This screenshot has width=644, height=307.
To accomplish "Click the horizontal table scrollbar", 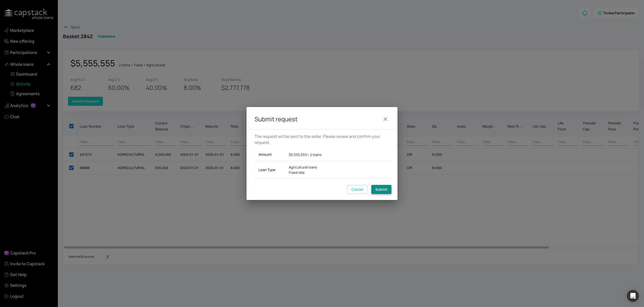I will [306, 247].
